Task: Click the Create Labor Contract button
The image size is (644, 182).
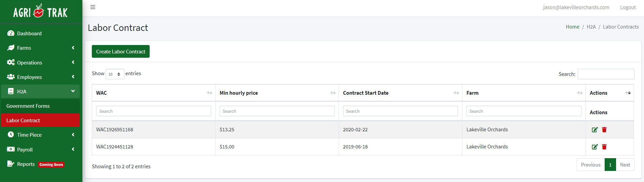Action: (121, 51)
